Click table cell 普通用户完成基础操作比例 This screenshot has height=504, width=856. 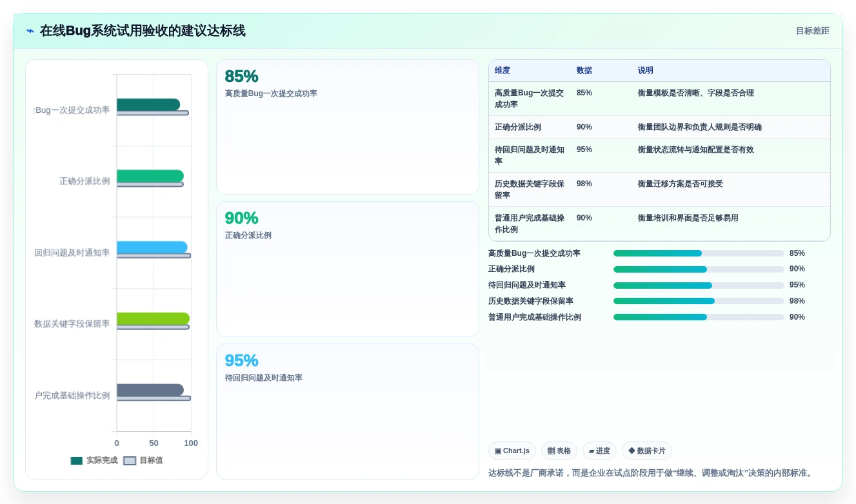point(530,224)
